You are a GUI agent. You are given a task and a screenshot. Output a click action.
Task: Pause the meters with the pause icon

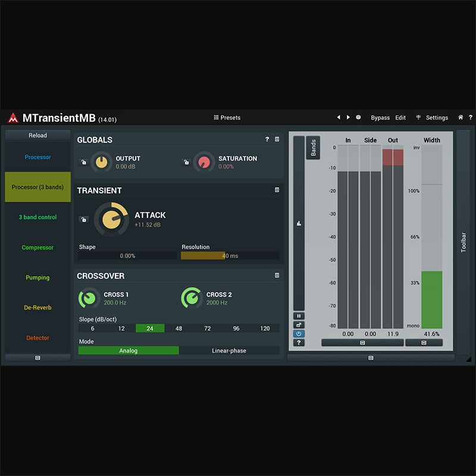[299, 316]
